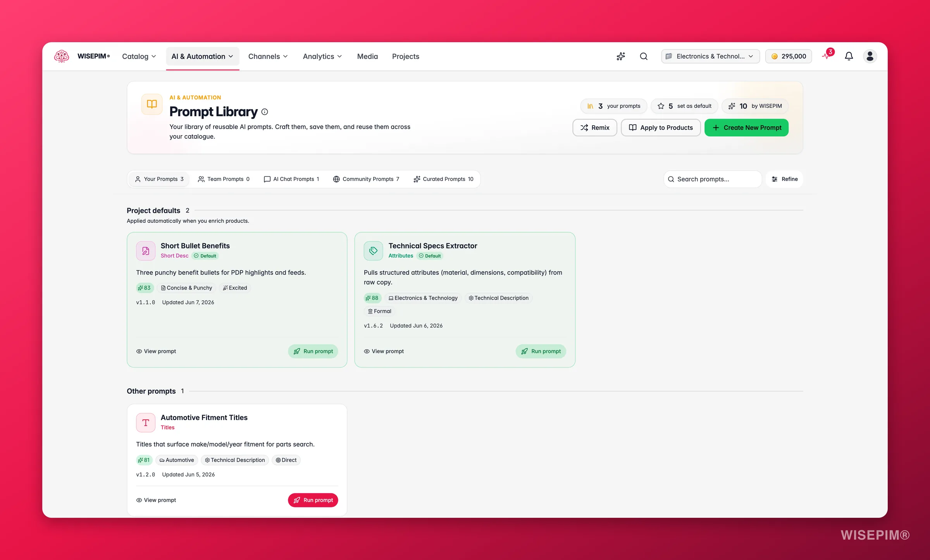View prompt for Automotive Fitment Titles
930x560 pixels.
[156, 500]
